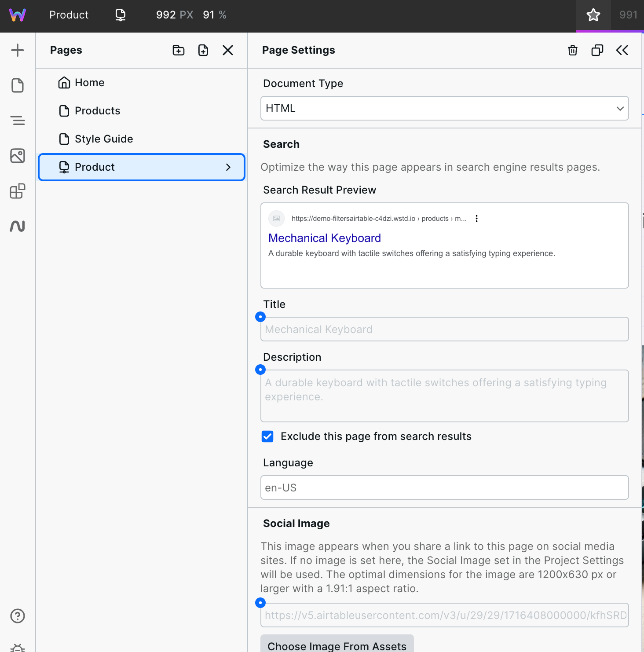Select the Style Guide page
This screenshot has height=652, width=644.
coord(104,139)
